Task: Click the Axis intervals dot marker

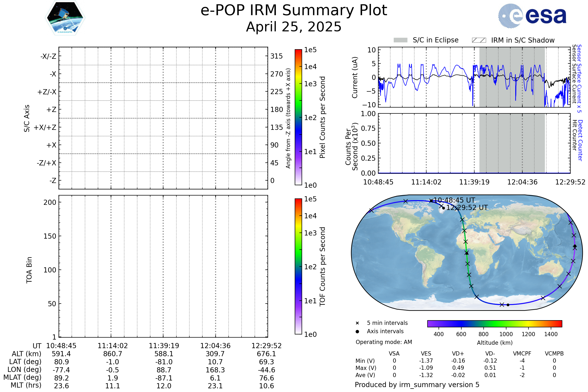Action: click(x=357, y=331)
